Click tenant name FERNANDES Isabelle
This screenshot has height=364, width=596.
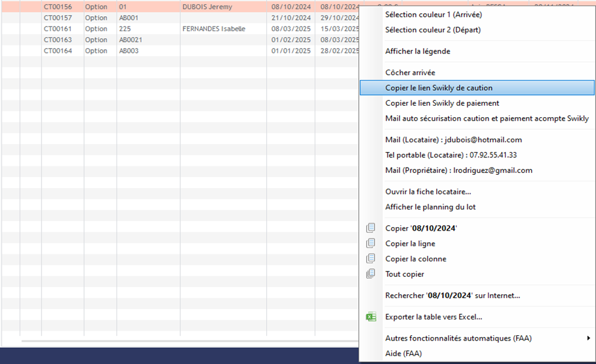214,29
